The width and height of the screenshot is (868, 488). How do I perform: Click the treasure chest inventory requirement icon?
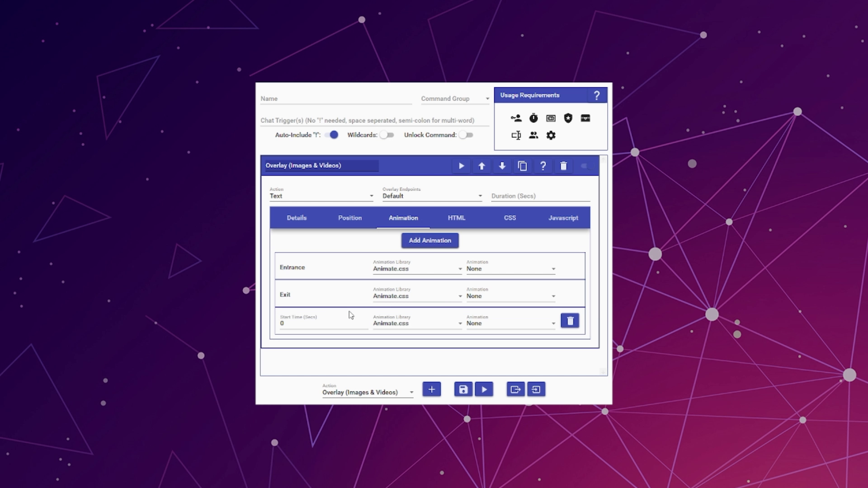pyautogui.click(x=585, y=118)
